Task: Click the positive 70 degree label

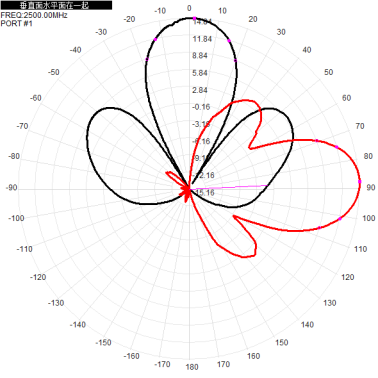Action: click(360, 126)
